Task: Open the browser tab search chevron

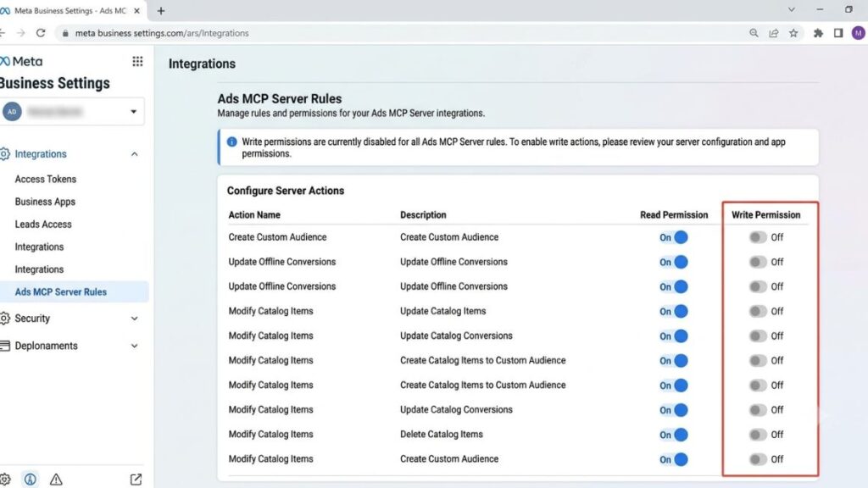Action: click(792, 10)
